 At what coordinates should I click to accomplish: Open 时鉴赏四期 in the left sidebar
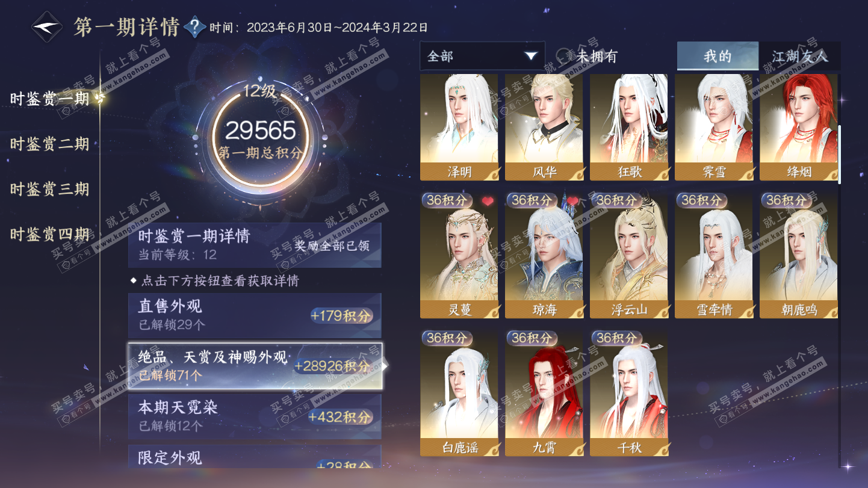(x=49, y=235)
